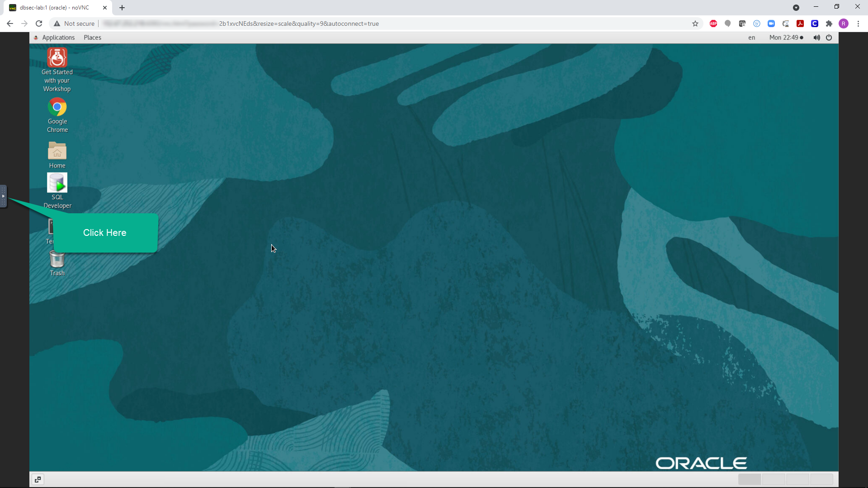Open the Places menu
Screen dimensions: 868x488
(x=92, y=38)
